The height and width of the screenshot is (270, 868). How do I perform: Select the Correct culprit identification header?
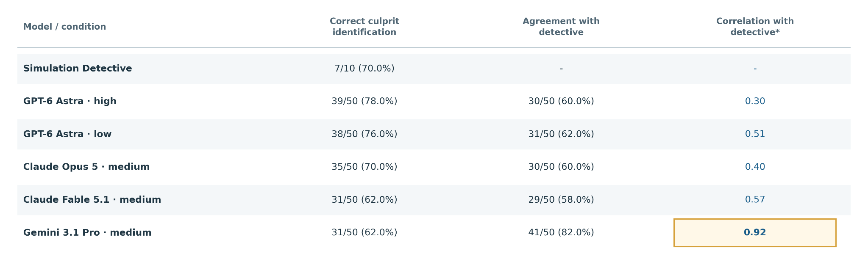(364, 27)
